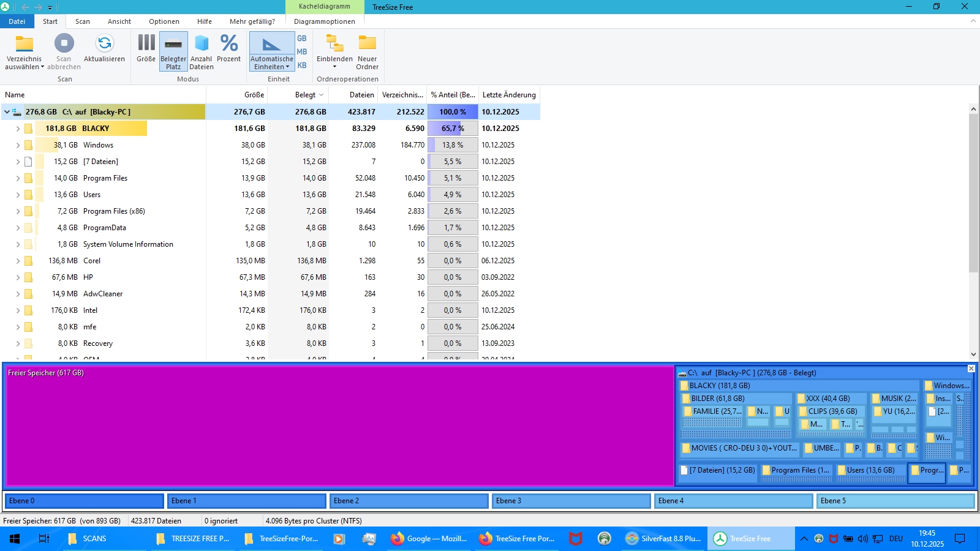Switch to the Ansicht ribbon tab

coord(119,21)
